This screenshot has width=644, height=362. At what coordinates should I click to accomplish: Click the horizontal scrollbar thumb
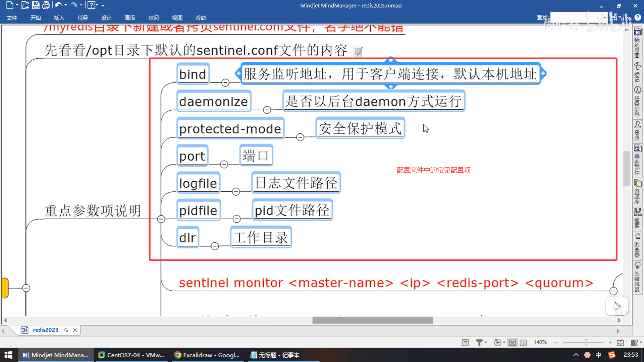coord(372,320)
